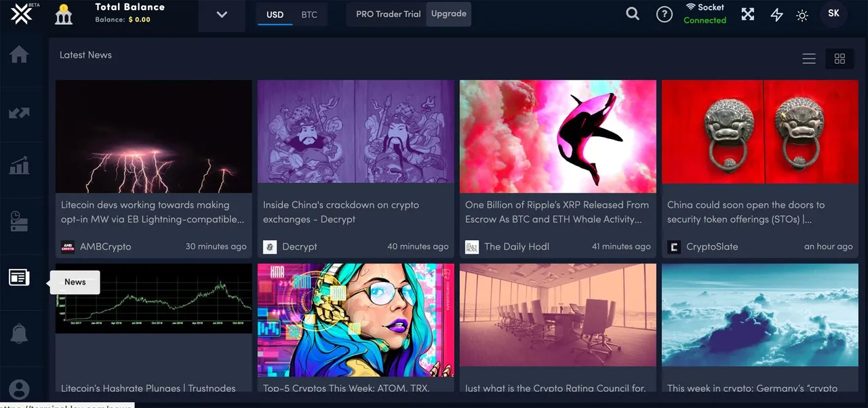This screenshot has width=868, height=408.
Task: Open 'Litecoin devs working towards' headline
Action: click(152, 212)
